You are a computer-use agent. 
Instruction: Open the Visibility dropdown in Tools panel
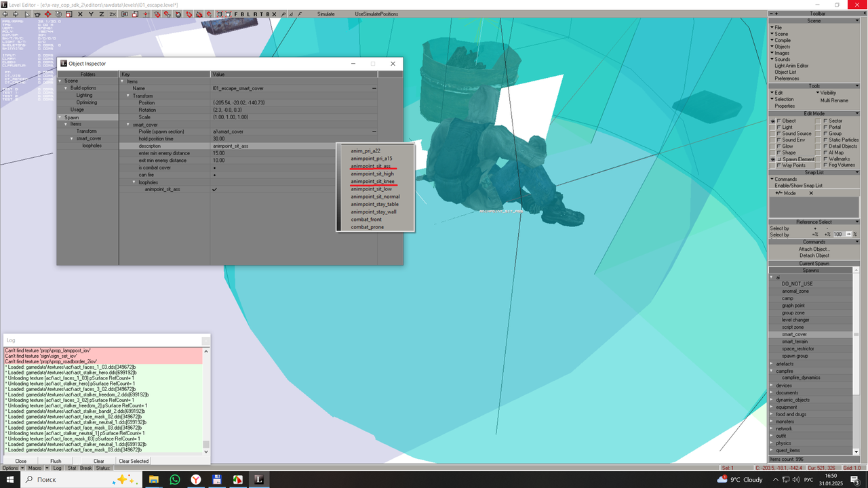[x=826, y=93]
